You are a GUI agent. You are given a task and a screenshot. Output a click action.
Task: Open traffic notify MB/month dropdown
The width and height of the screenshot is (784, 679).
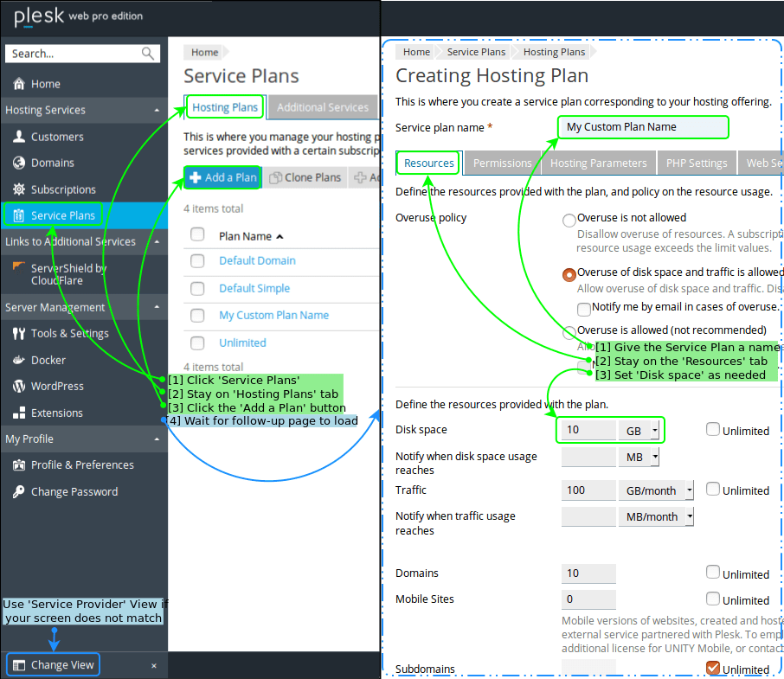coord(657,516)
